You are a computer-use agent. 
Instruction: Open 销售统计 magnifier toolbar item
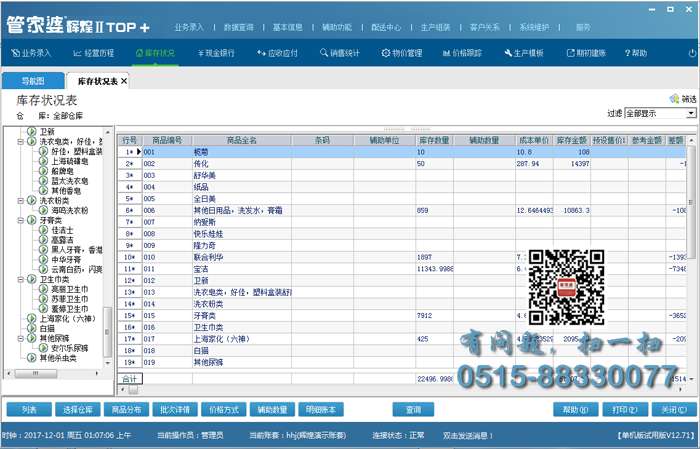click(340, 53)
